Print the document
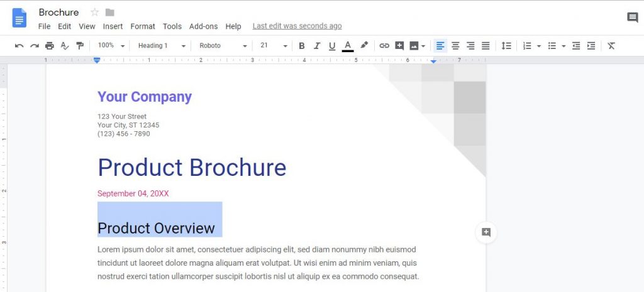644x292 pixels. (x=50, y=46)
